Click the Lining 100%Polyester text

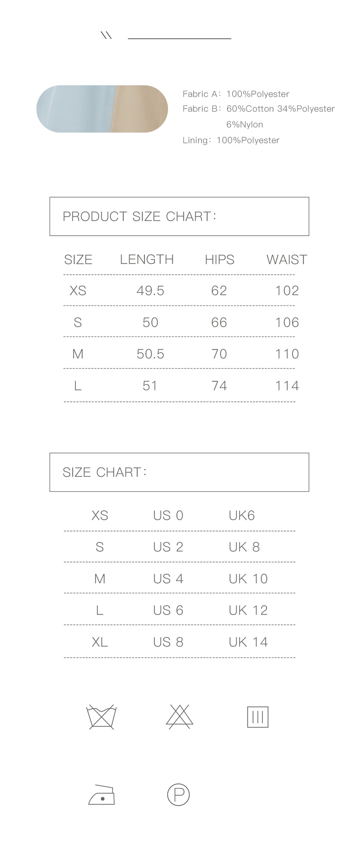click(231, 140)
